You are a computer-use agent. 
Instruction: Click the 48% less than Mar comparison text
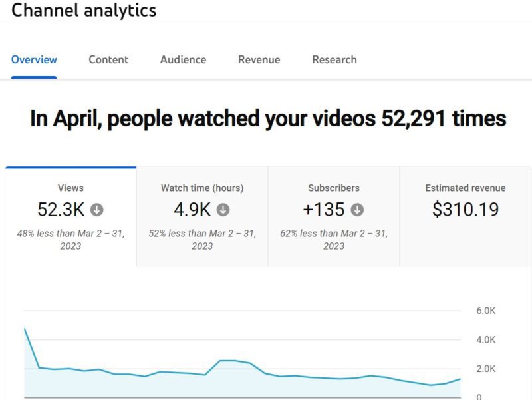click(71, 240)
